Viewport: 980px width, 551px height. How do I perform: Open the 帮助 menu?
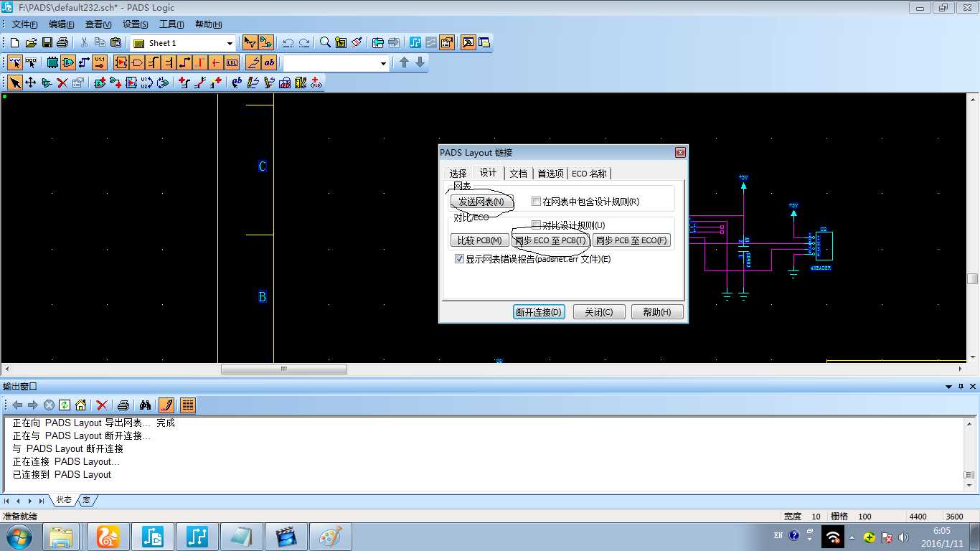coord(208,24)
